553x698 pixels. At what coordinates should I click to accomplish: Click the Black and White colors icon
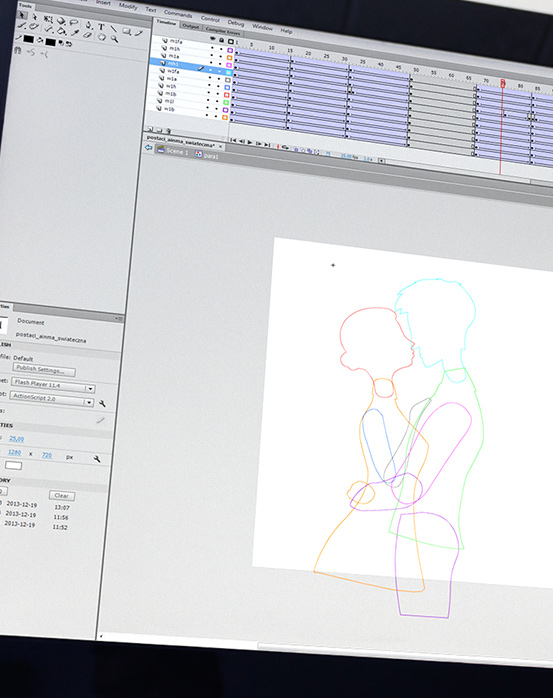(x=61, y=43)
